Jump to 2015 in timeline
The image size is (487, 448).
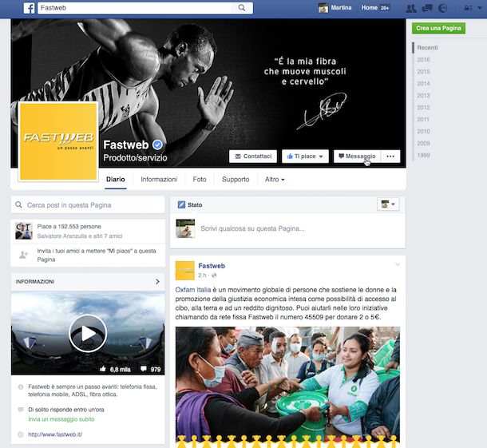pos(424,71)
